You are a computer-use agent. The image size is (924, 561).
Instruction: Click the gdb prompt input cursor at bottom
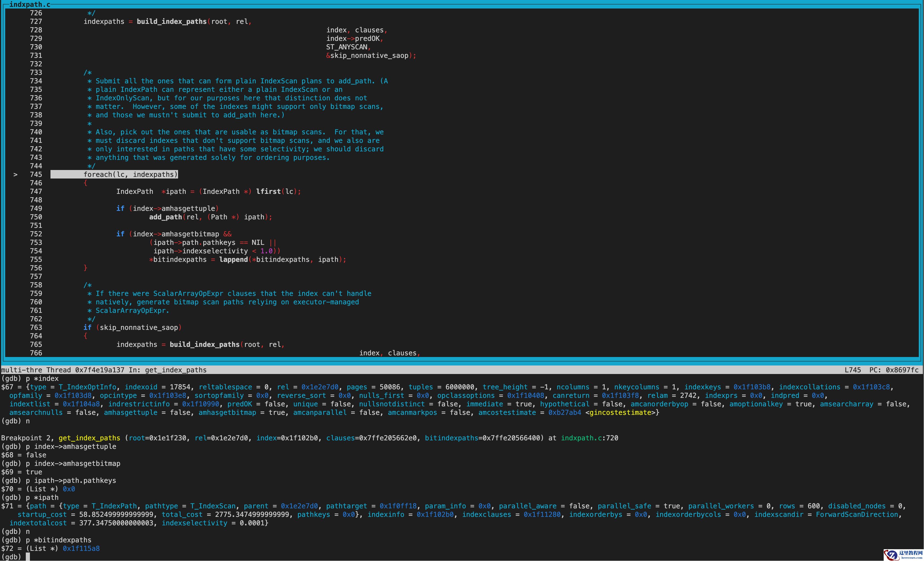28,557
